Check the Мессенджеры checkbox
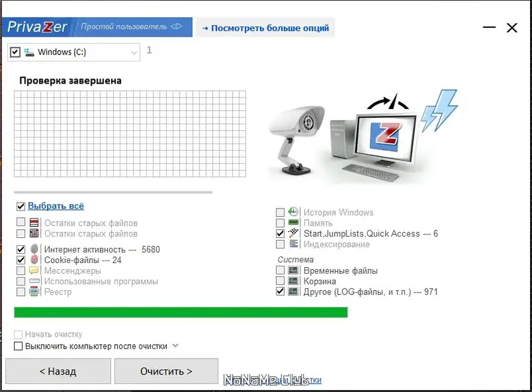 (21, 270)
